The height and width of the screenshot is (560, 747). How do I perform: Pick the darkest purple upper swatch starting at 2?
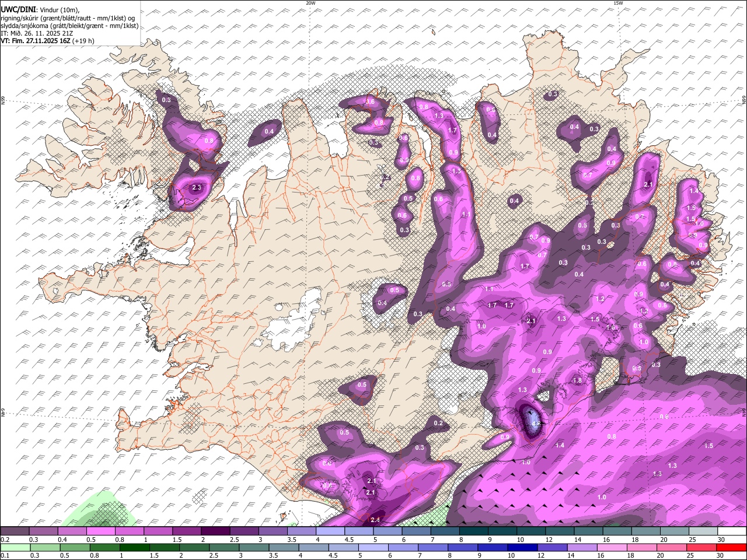[215, 531]
